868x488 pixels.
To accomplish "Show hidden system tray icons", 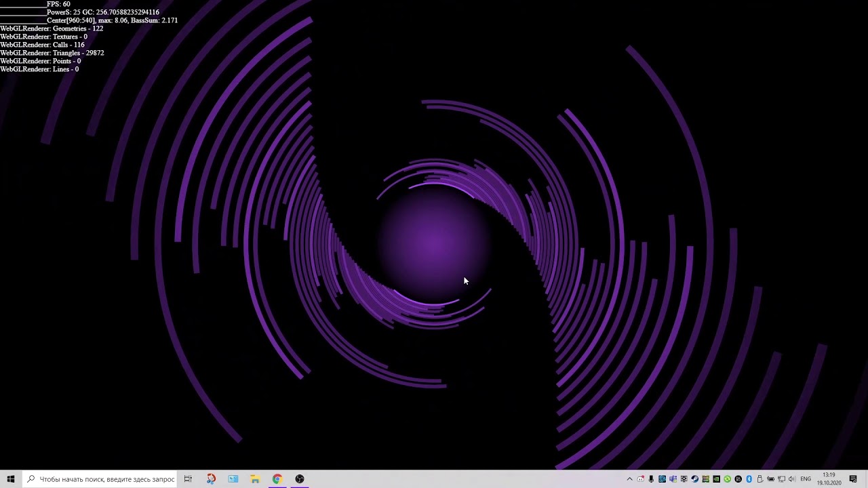I will point(629,479).
